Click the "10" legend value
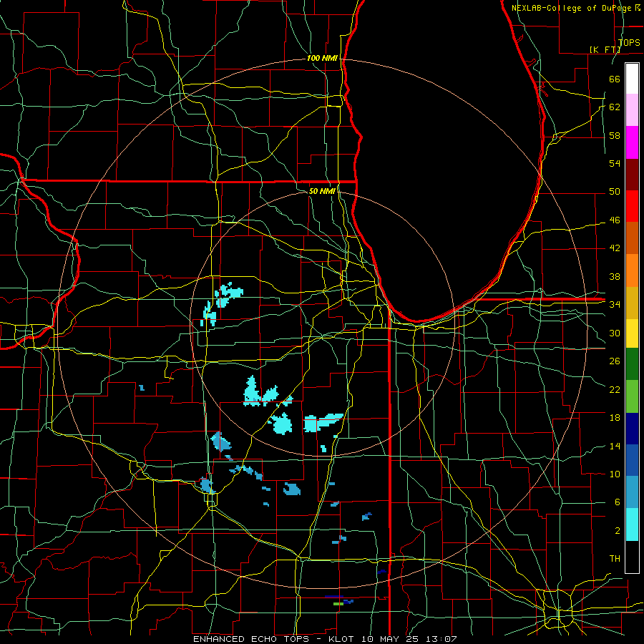644x644 pixels. (615, 474)
